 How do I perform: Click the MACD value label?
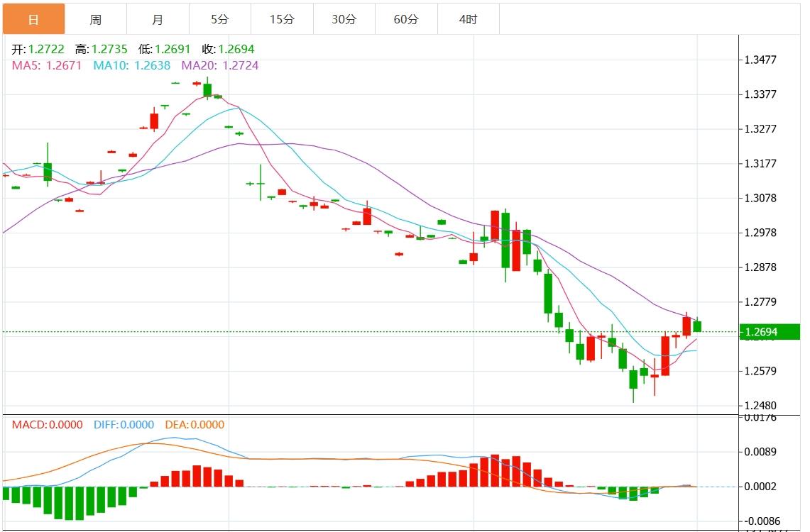pos(47,425)
